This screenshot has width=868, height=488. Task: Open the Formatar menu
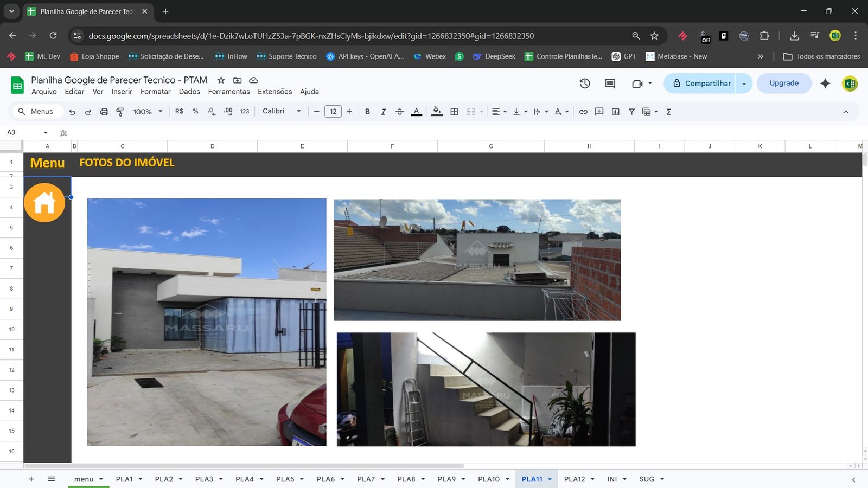point(155,91)
